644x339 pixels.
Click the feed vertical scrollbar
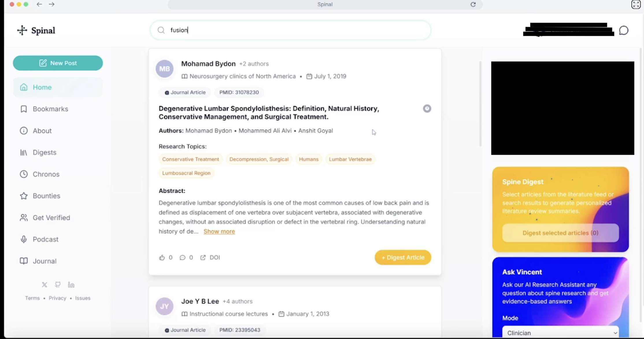[x=480, y=104]
